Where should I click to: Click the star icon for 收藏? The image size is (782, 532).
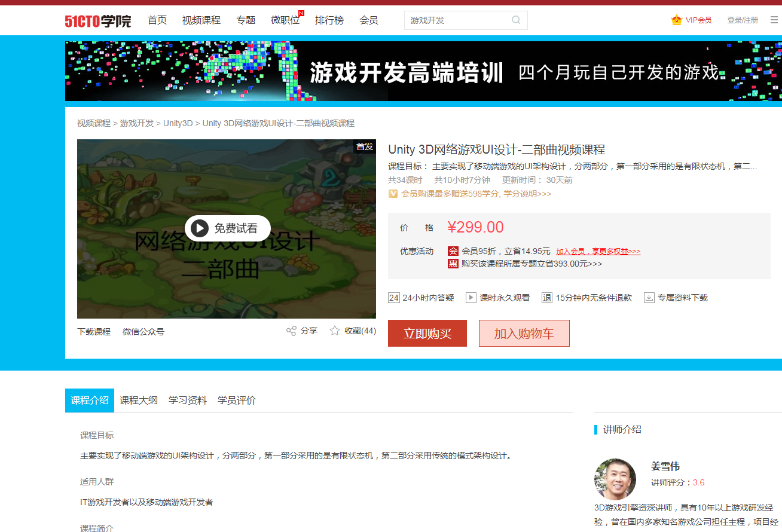coord(335,331)
